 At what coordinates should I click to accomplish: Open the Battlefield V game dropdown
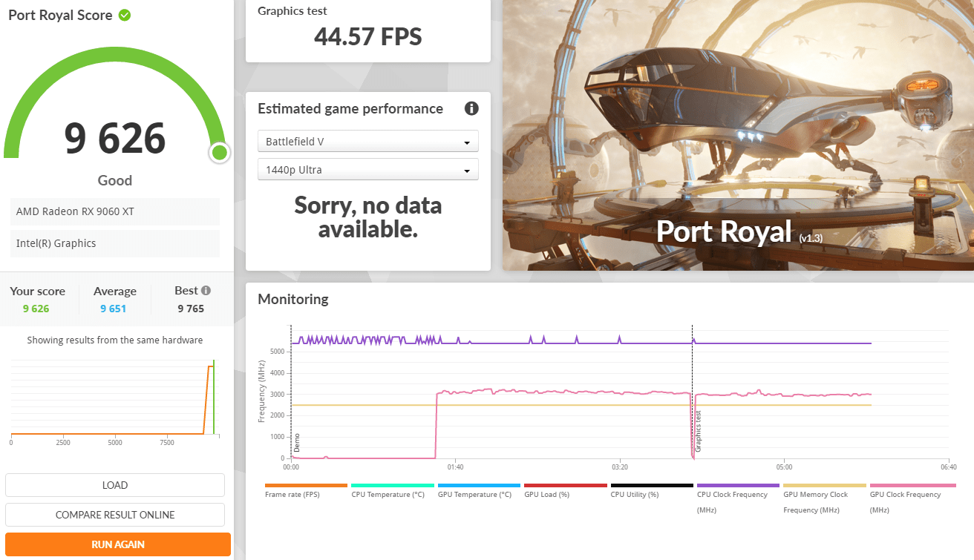coord(367,142)
